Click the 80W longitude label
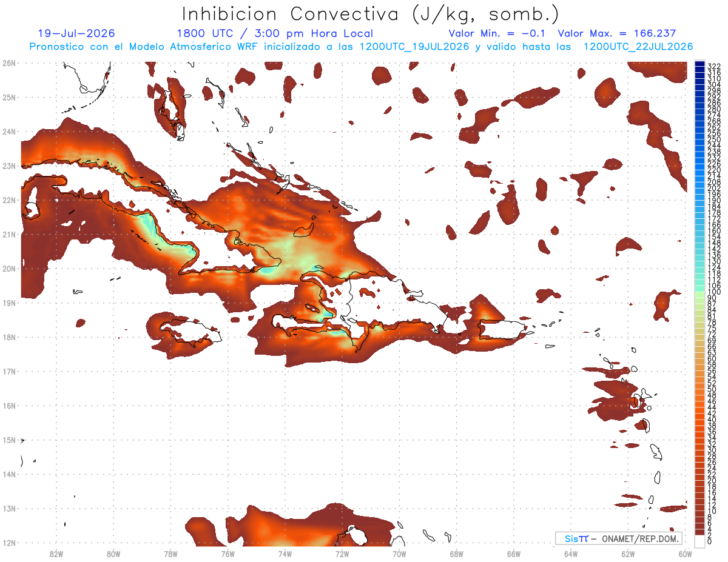Viewport: 728px width, 562px height. (113, 554)
